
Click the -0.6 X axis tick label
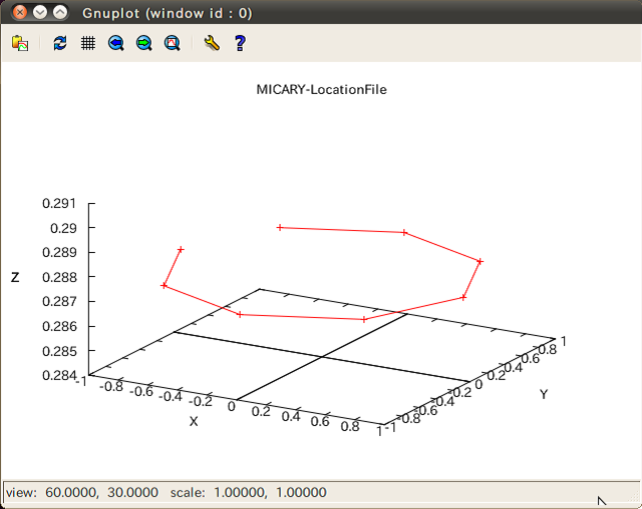point(141,391)
